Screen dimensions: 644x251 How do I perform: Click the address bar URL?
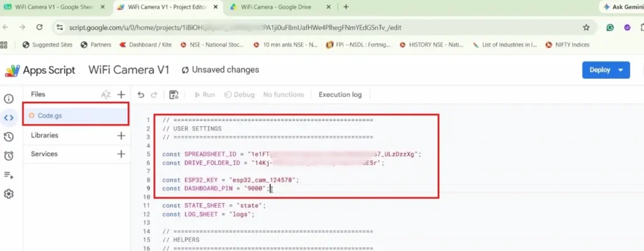235,28
